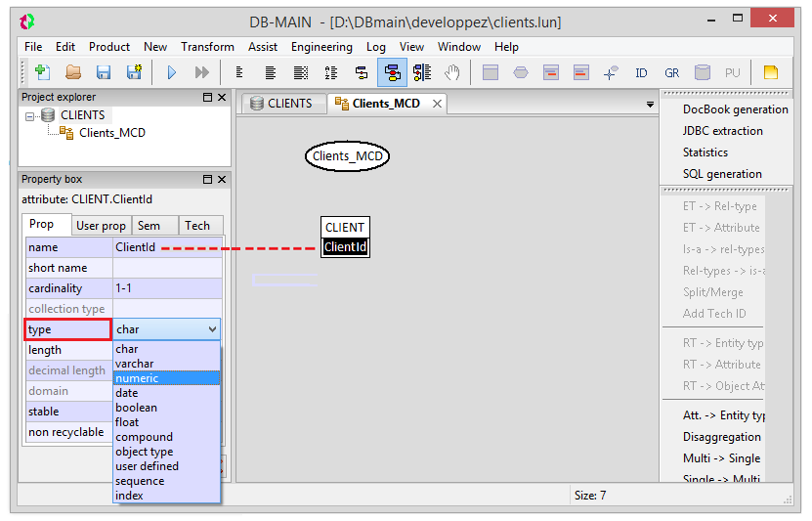This screenshot has width=812, height=521.
Task: Click Disaggregation in side panel
Action: coord(721,437)
